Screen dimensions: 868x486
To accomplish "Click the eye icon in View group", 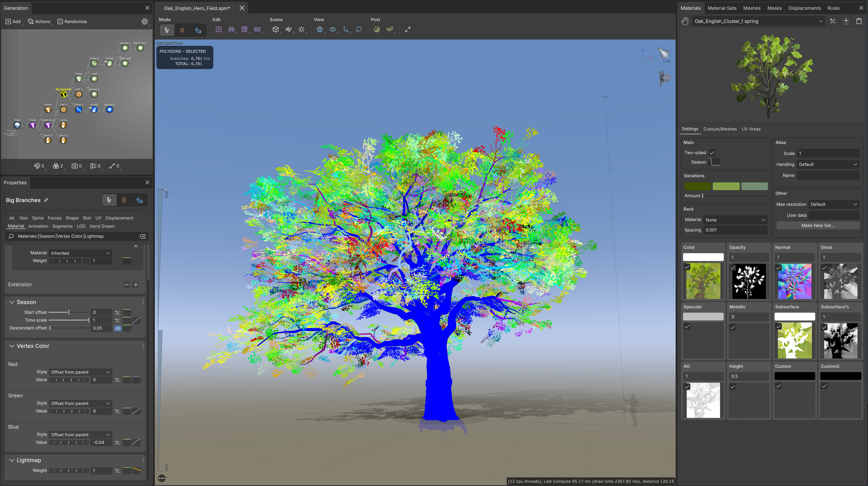I will (333, 29).
